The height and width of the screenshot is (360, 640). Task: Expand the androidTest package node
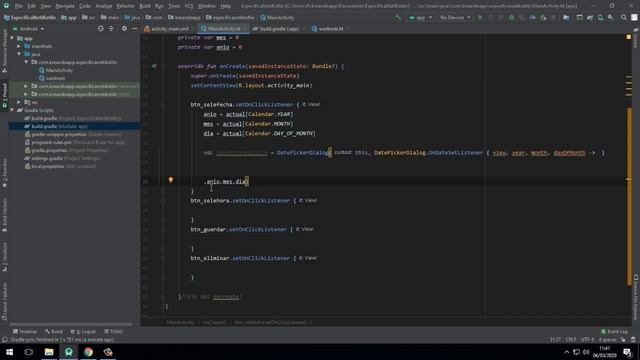point(26,86)
